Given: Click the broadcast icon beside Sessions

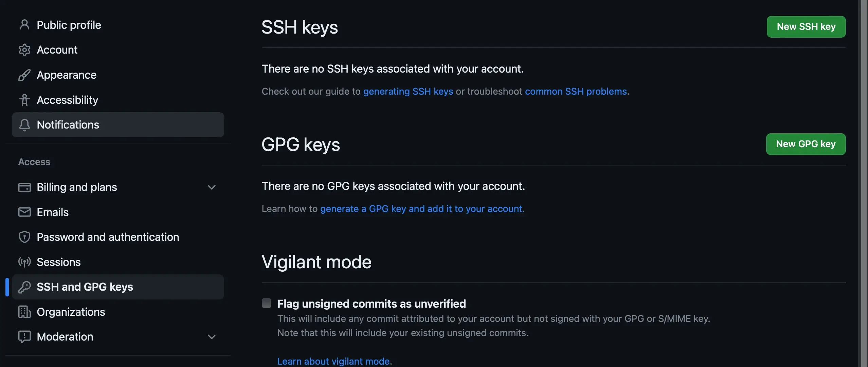Looking at the screenshot, I should pos(24,262).
